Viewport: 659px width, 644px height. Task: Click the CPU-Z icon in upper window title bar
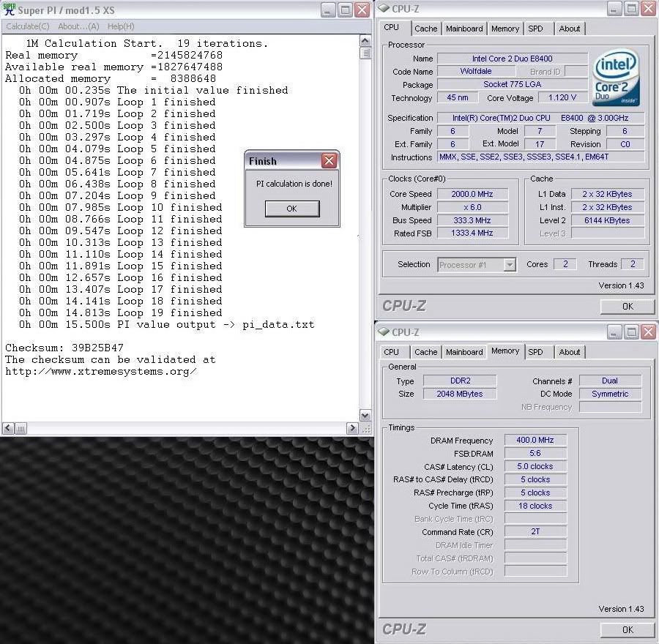tap(384, 8)
